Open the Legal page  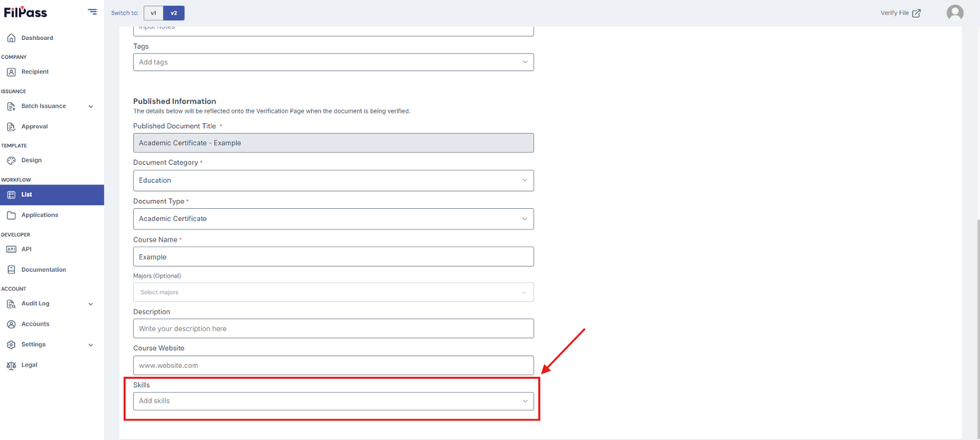click(29, 365)
